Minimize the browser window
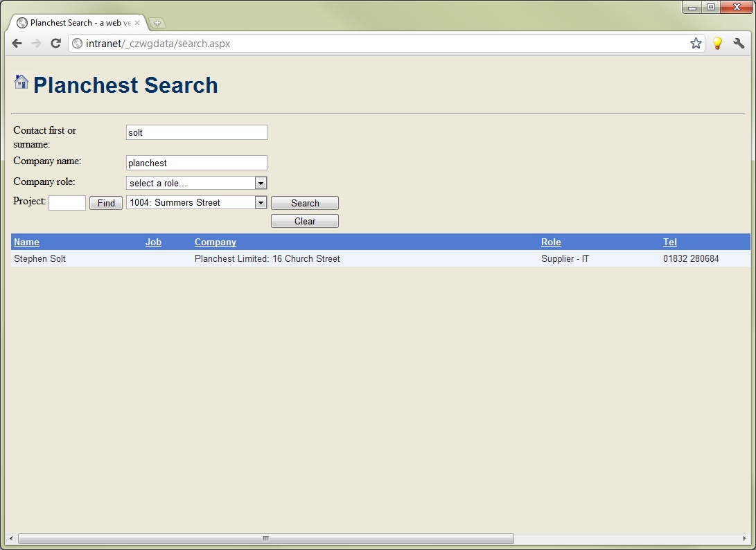756x550 pixels. [x=692, y=7]
